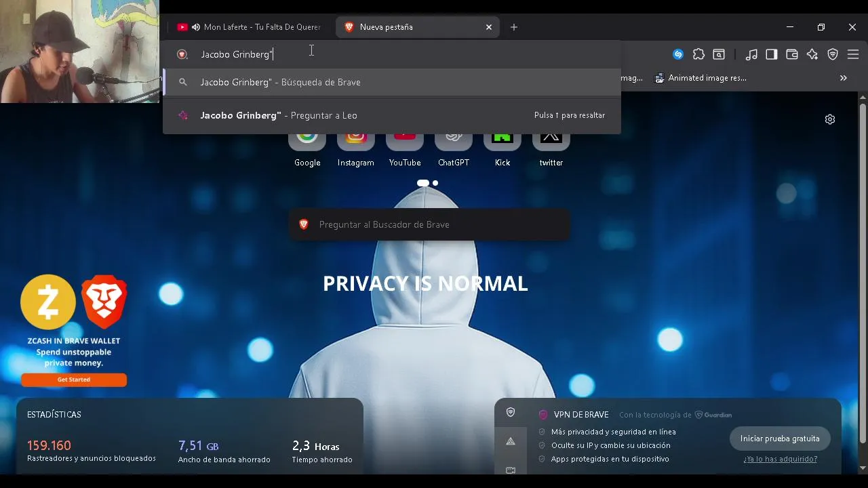Open the tab search window icon
Image resolution: width=868 pixels, height=488 pixels.
(x=719, y=54)
